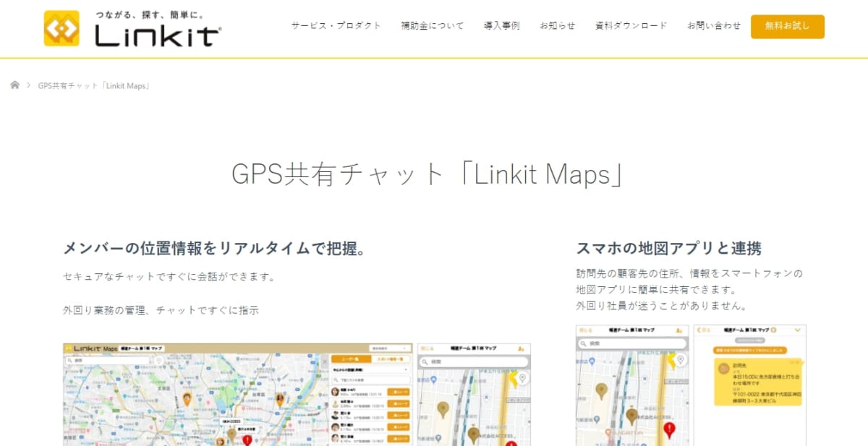Screen dimensions: 868x446
Task: Open the 導入事例 navigation menu
Action: (501, 24)
